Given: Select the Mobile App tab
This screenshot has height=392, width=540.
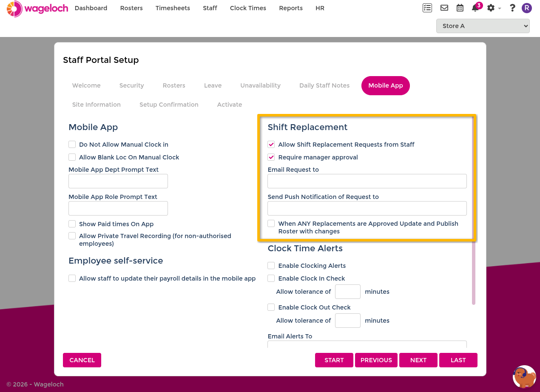Looking at the screenshot, I should coord(386,85).
